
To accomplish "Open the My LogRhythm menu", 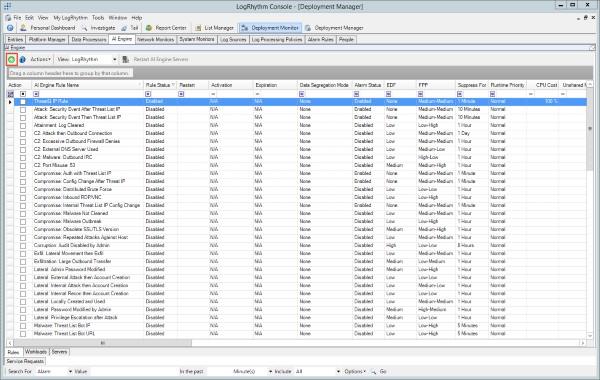I will click(70, 18).
